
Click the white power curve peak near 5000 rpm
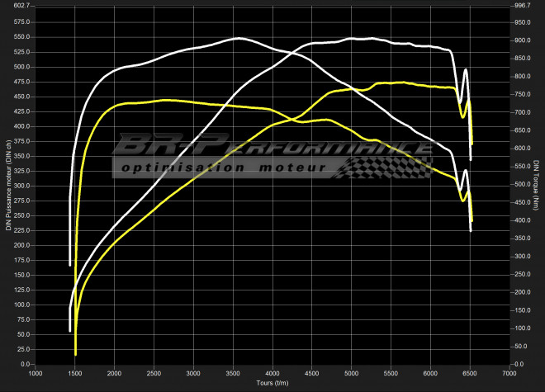pyautogui.click(x=353, y=38)
